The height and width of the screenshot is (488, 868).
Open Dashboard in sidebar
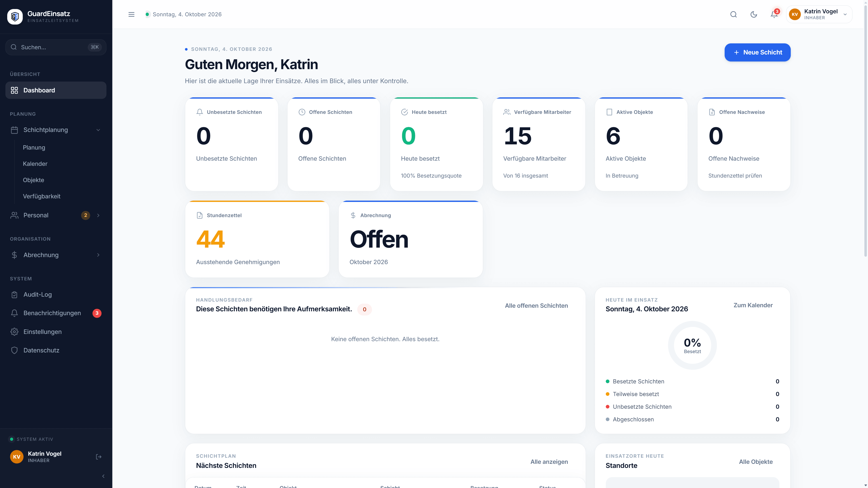pos(56,90)
